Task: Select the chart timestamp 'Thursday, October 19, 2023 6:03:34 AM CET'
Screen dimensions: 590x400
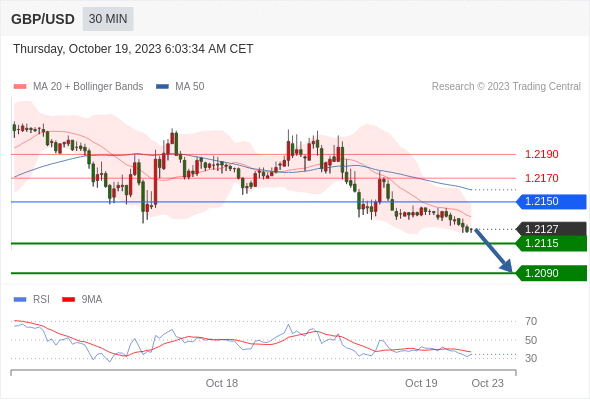Action: coord(133,49)
